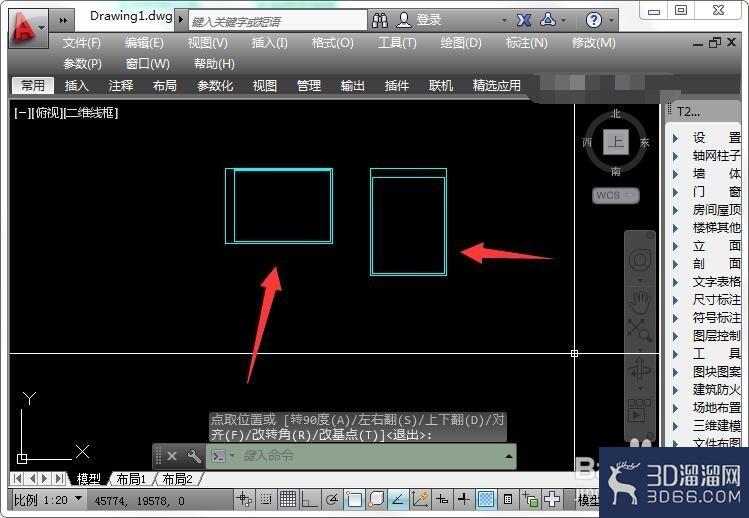
Task: Jump to last layout tab arrow
Action: (x=59, y=478)
